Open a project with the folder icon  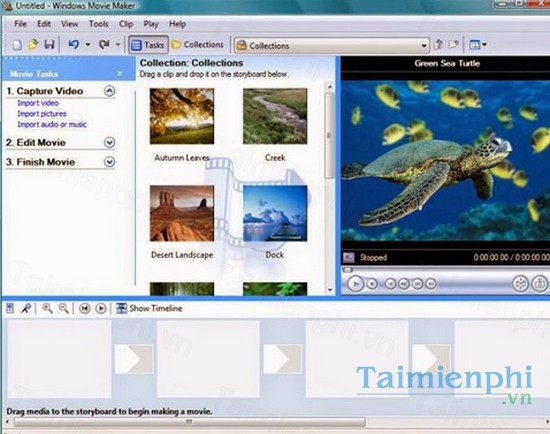point(33,45)
